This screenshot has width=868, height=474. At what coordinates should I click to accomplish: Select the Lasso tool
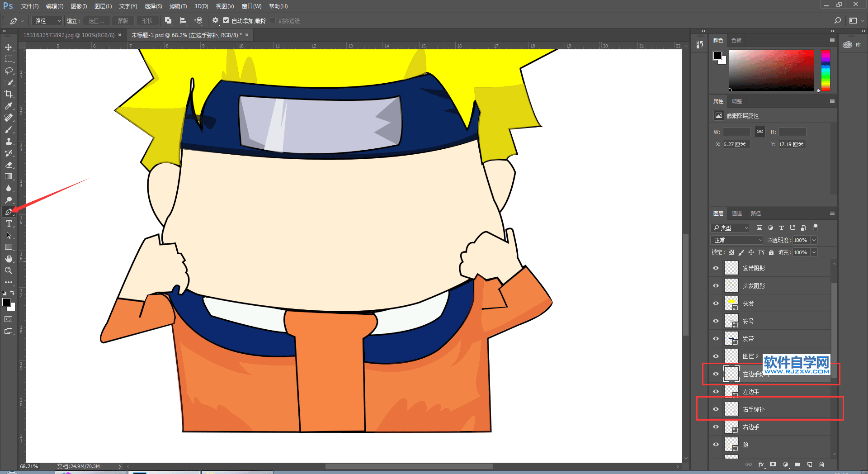coord(9,71)
